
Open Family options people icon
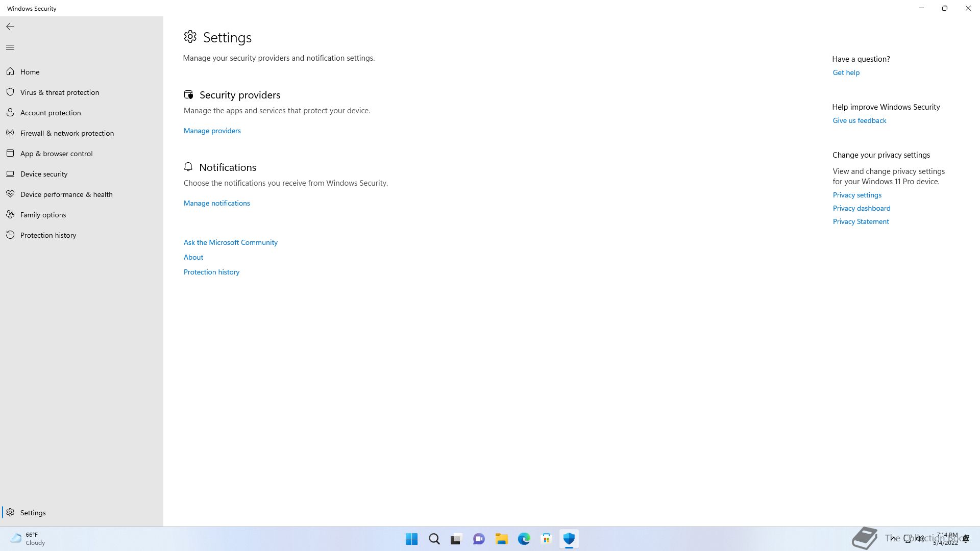(10, 215)
